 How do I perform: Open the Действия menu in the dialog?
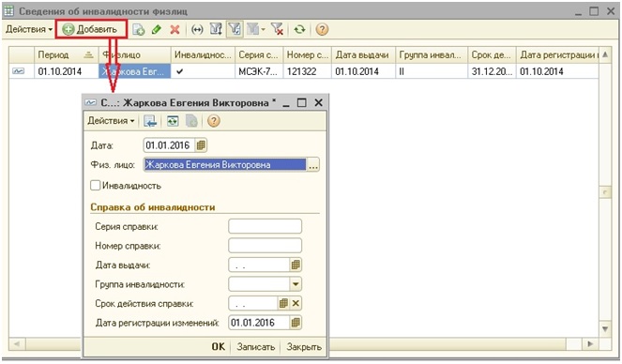pos(111,121)
